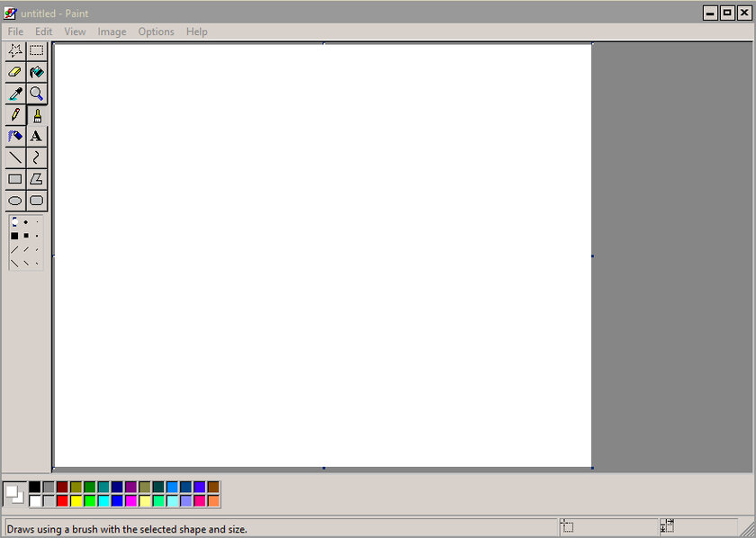Viewport: 756px width, 538px height.
Task: Select the medium square brush shape
Action: [x=26, y=236]
